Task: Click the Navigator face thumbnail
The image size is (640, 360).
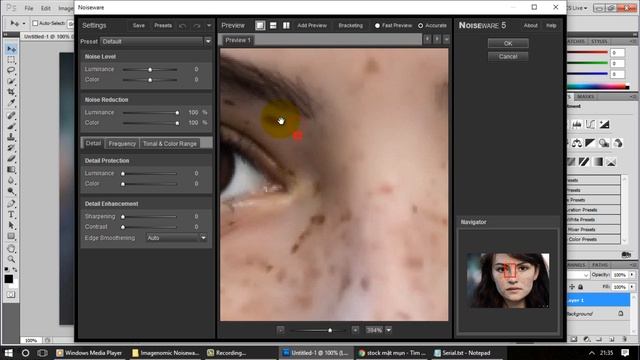Action: pyautogui.click(x=508, y=280)
